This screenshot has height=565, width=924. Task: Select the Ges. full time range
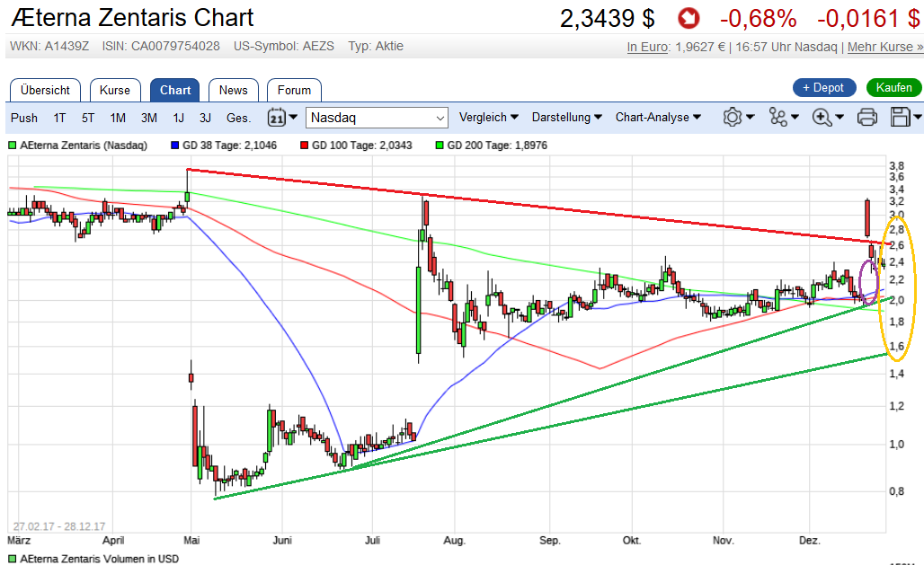(x=239, y=118)
